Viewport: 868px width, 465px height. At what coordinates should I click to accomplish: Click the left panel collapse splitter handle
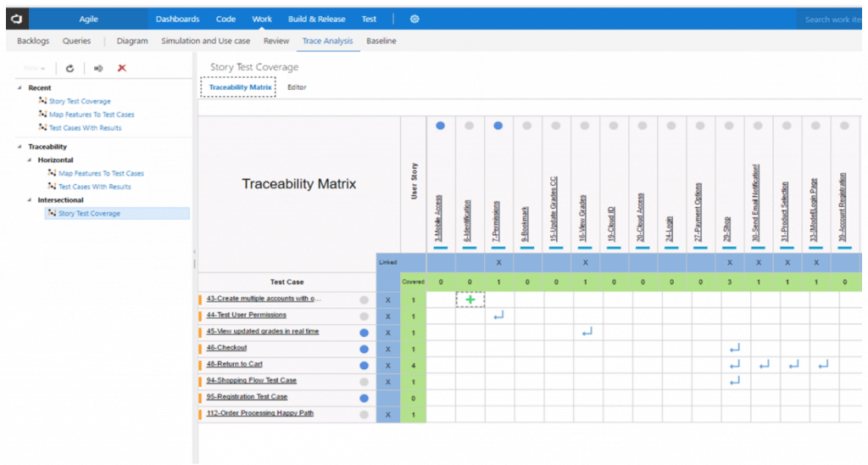click(x=194, y=258)
